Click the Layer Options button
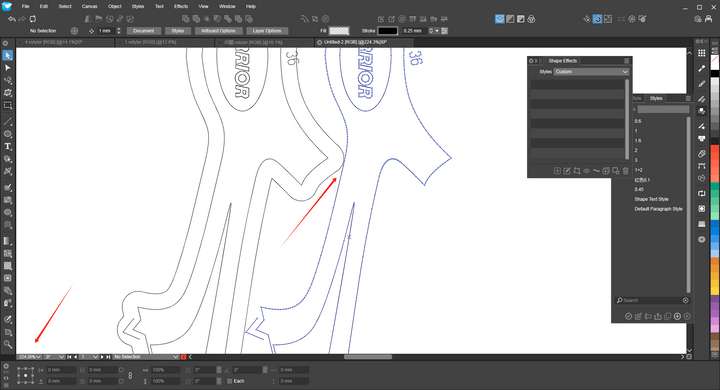Viewport: 720px width, 390px height. point(267,31)
